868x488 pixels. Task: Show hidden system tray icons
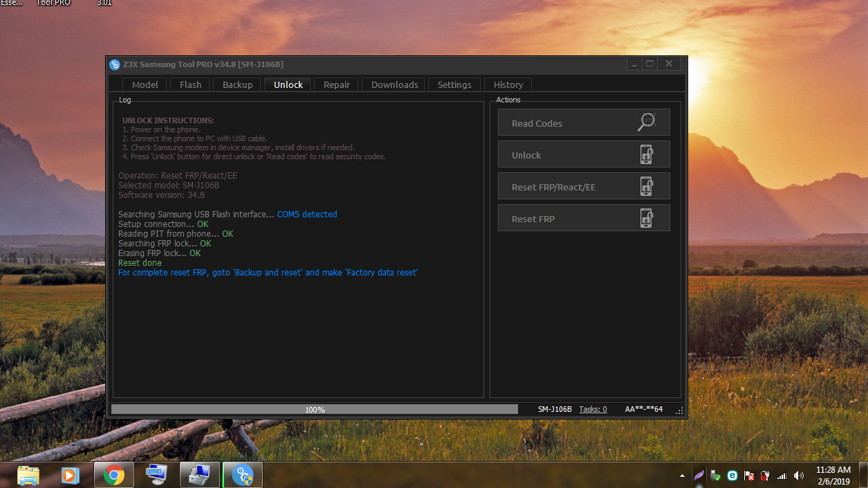coord(683,476)
